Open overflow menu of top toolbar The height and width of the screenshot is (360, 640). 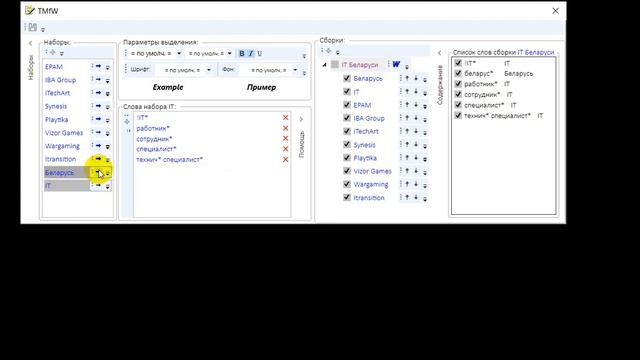pos(43,29)
